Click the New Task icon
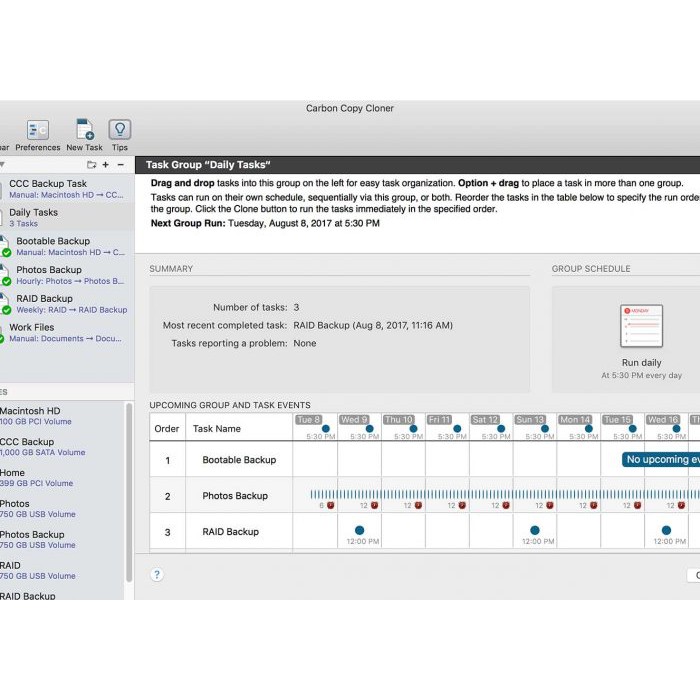The width and height of the screenshot is (700, 700). (85, 130)
